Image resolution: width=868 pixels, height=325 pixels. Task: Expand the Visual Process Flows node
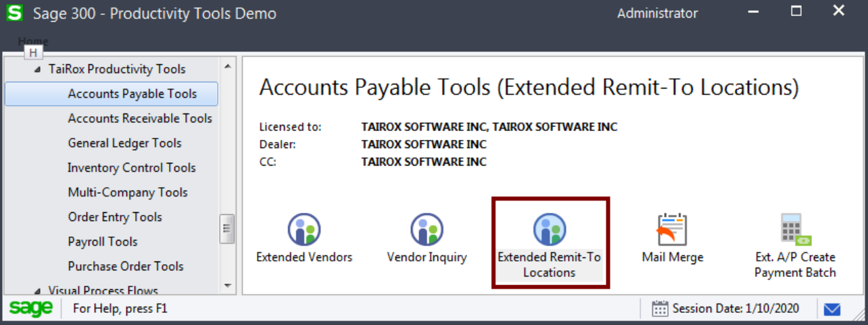37,291
